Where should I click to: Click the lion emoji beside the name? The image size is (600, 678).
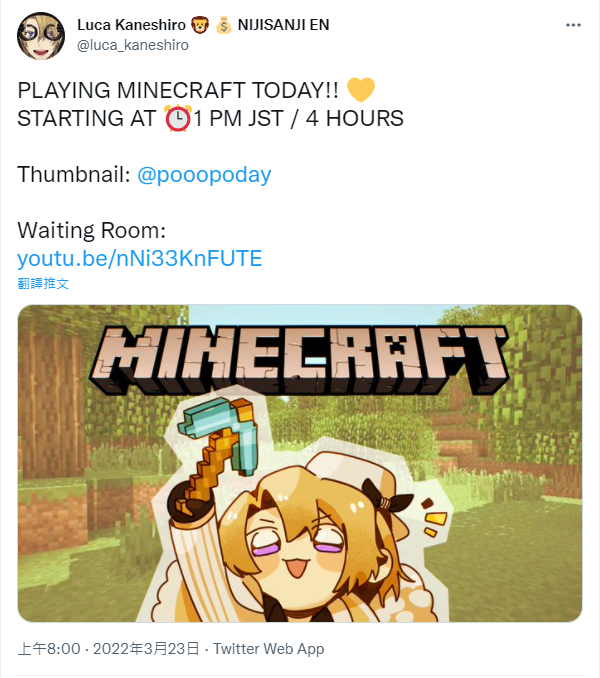coord(200,25)
